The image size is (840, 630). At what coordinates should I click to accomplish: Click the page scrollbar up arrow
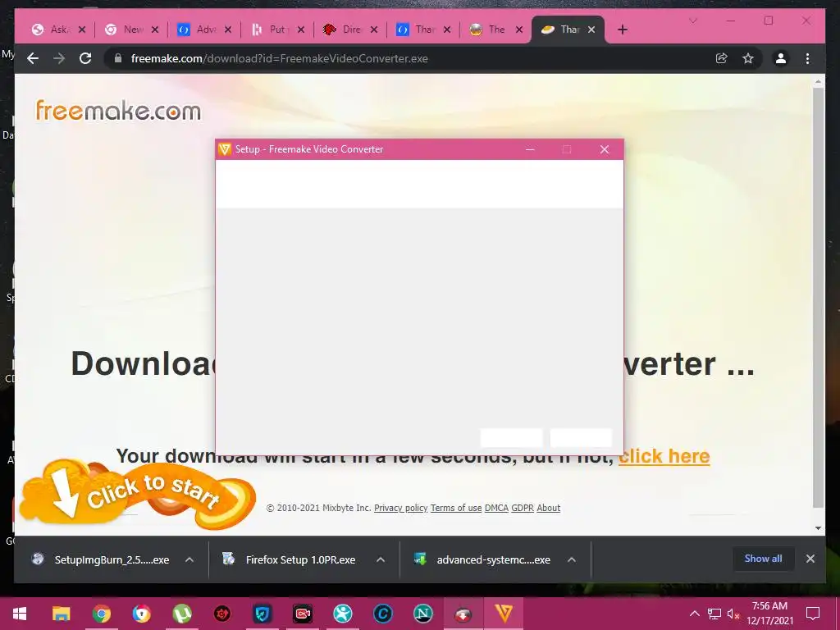818,83
